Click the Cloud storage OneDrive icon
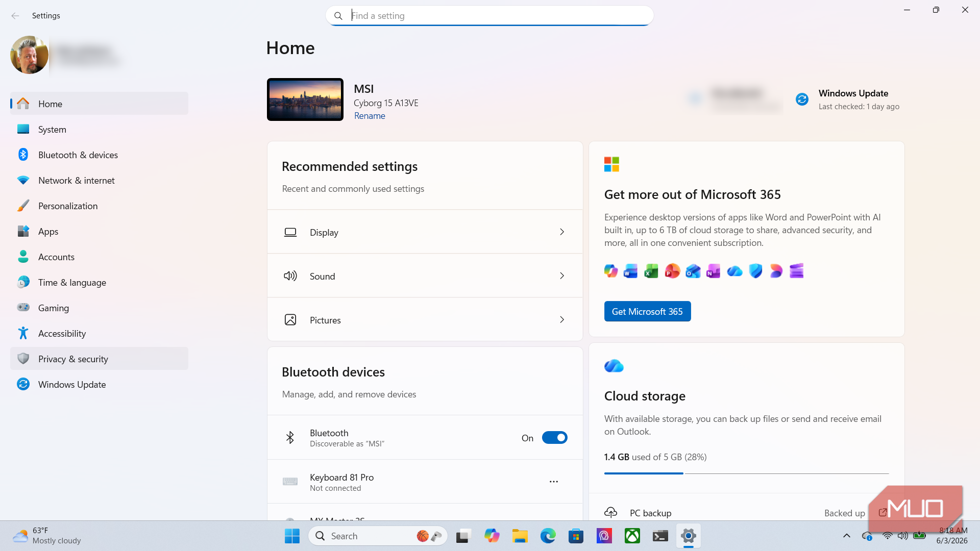Viewport: 980px width, 551px height. tap(614, 366)
